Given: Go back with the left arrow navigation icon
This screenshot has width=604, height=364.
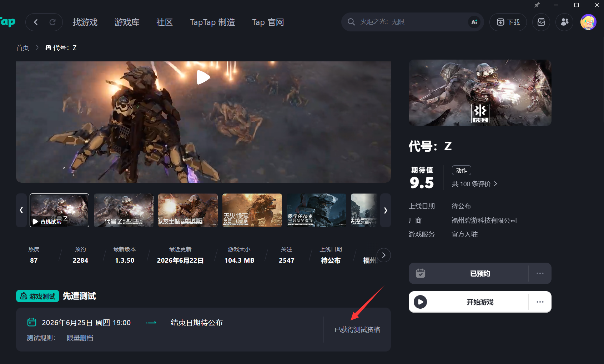Looking at the screenshot, I should pos(36,22).
